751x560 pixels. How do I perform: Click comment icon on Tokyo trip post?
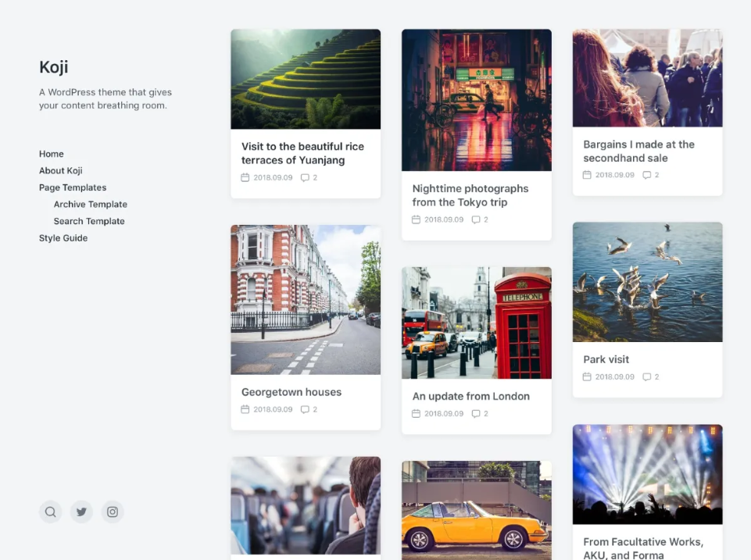click(x=476, y=220)
